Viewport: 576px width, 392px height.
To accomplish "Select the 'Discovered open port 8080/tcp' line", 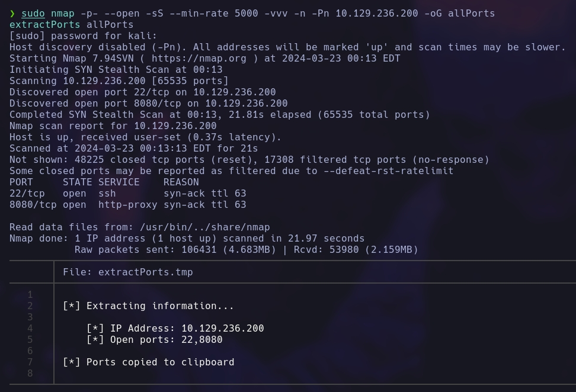I will tap(148, 104).
